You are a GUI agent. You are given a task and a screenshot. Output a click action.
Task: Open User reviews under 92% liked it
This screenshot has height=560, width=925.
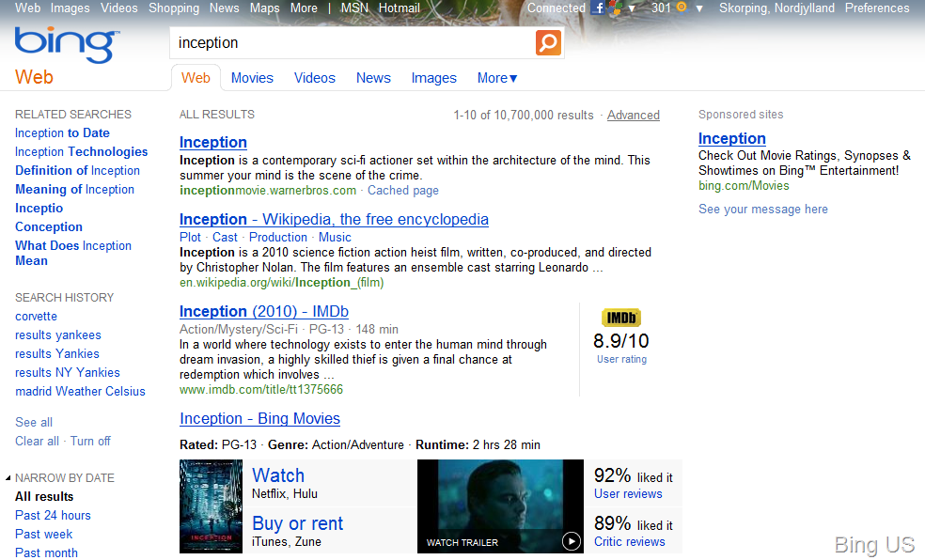(x=628, y=494)
